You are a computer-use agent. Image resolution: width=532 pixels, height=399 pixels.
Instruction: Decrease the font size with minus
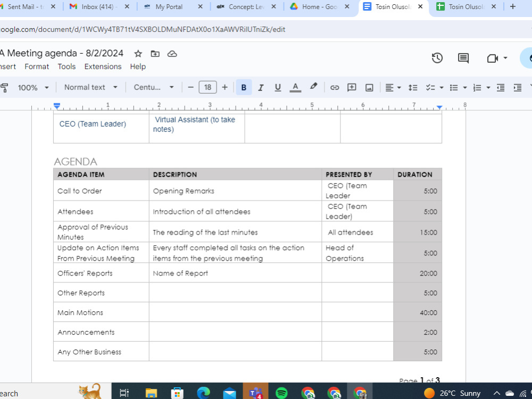(190, 88)
